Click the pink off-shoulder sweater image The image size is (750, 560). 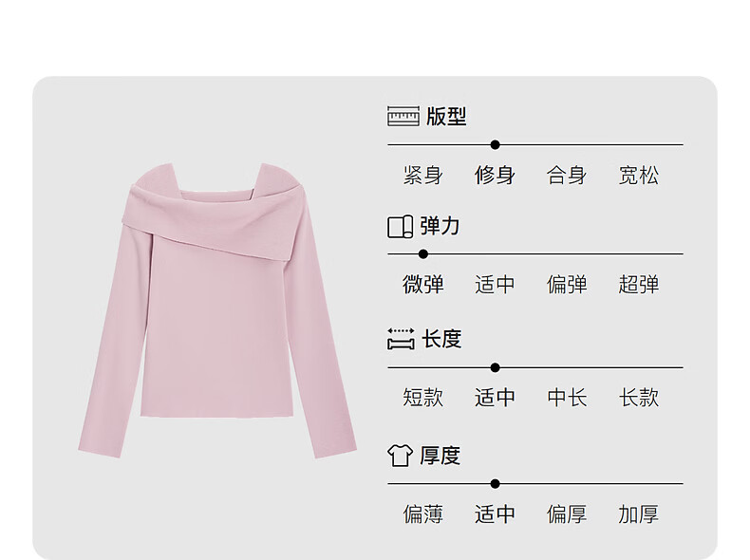[x=217, y=310]
